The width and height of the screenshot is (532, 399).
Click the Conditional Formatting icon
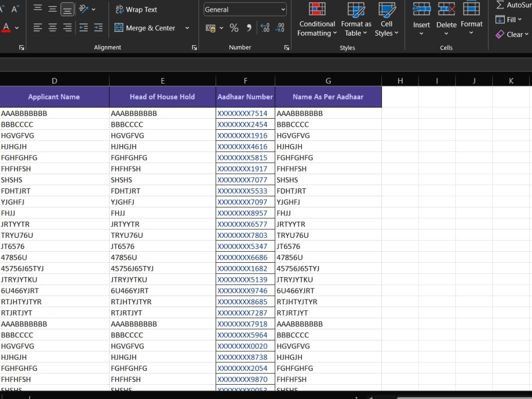point(317,9)
